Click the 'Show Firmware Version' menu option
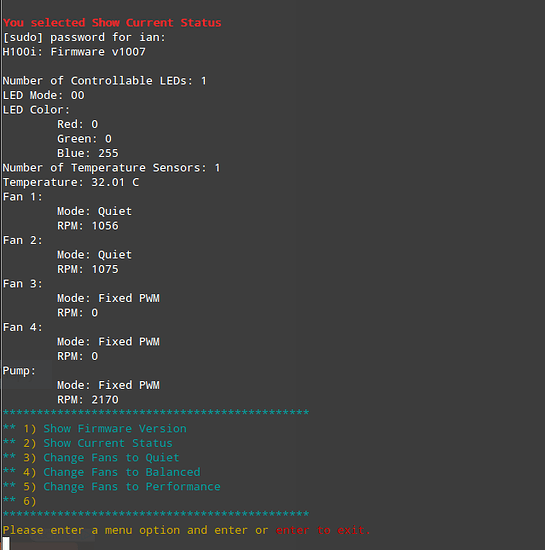 (x=95, y=429)
